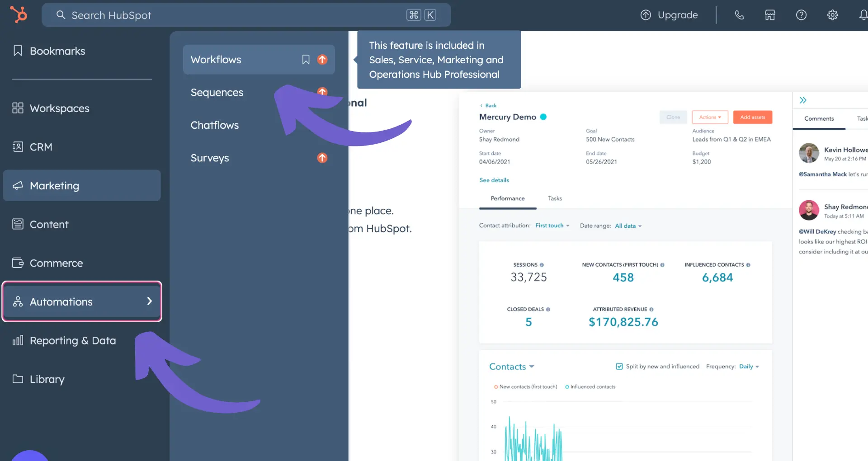Open the marketplace storefront icon

pos(770,15)
